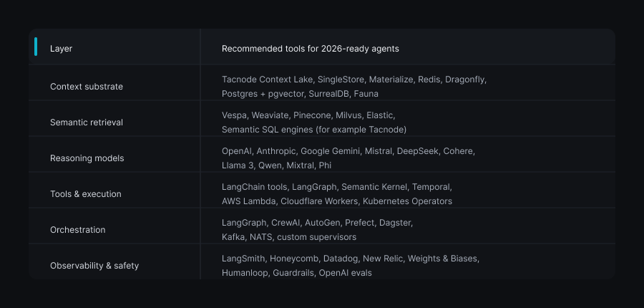Select the Kafka, NATS, custom supervisors line

tap(288, 237)
